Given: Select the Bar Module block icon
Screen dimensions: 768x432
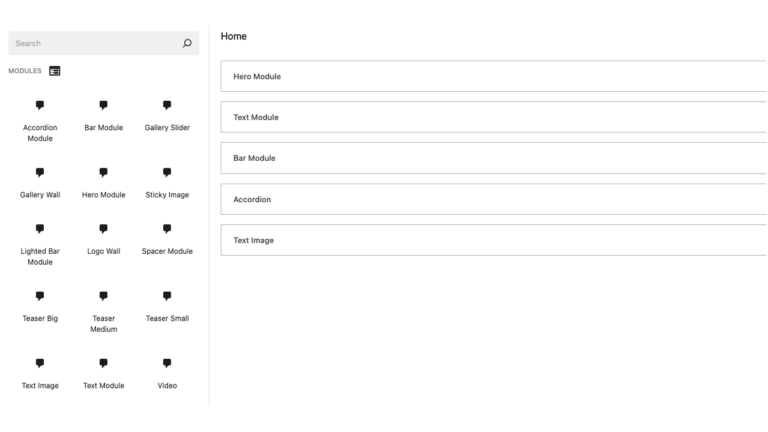Looking at the screenshot, I should [x=103, y=105].
